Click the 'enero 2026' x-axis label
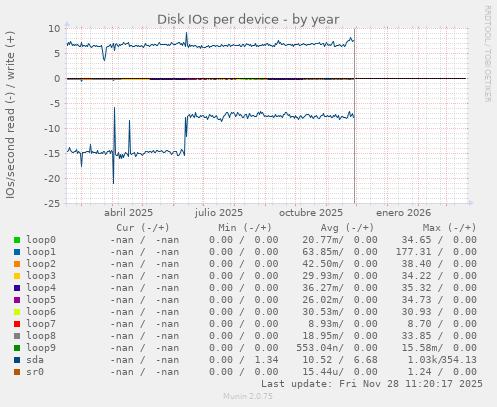Image resolution: width=497 pixels, height=407 pixels. pyautogui.click(x=403, y=213)
